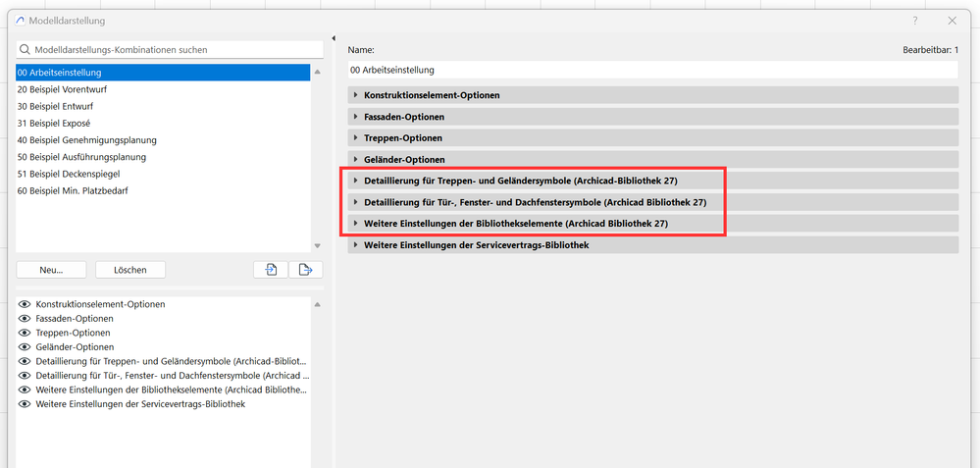This screenshot has width=980, height=468.
Task: Expand Weitere Einstellungen der Servicevertrags-Bibliothek panel
Action: [x=652, y=245]
